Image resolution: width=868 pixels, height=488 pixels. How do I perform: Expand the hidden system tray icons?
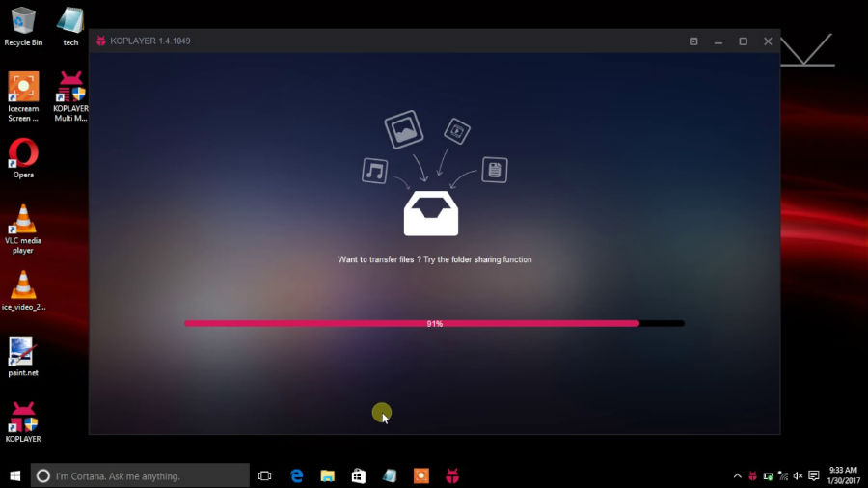[738, 475]
